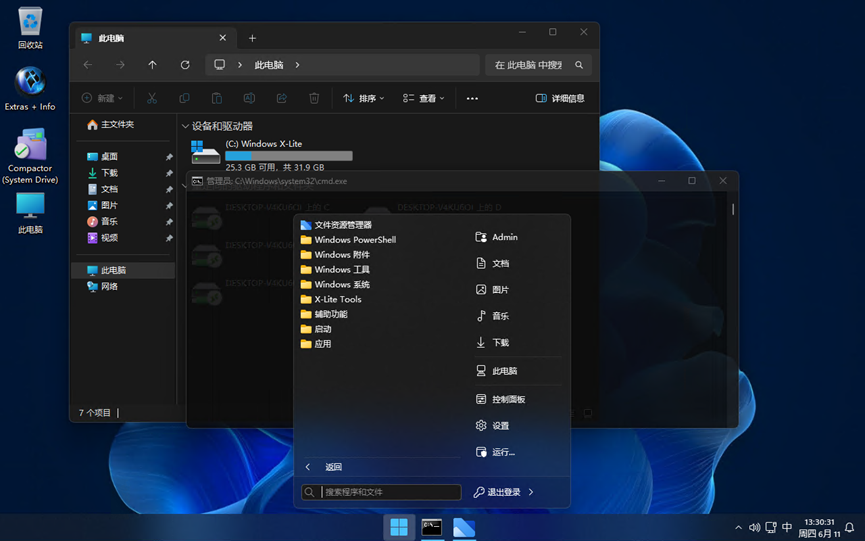
Task: Click the Paste toolbar icon
Action: point(217,98)
